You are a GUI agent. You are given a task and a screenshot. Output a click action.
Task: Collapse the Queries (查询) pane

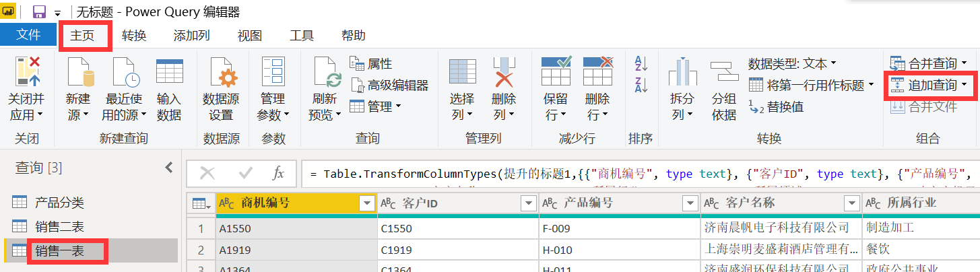(x=168, y=168)
